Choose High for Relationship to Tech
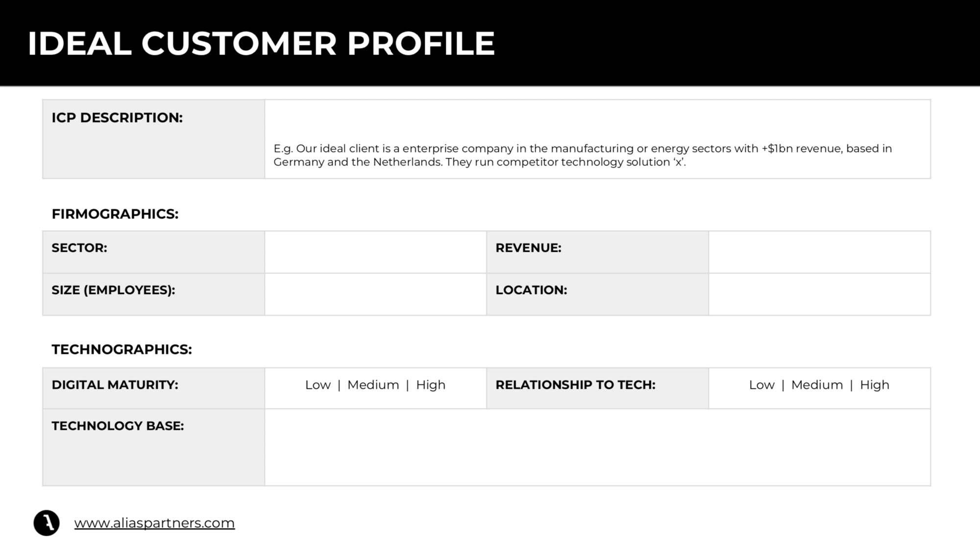980x548 pixels. [875, 385]
